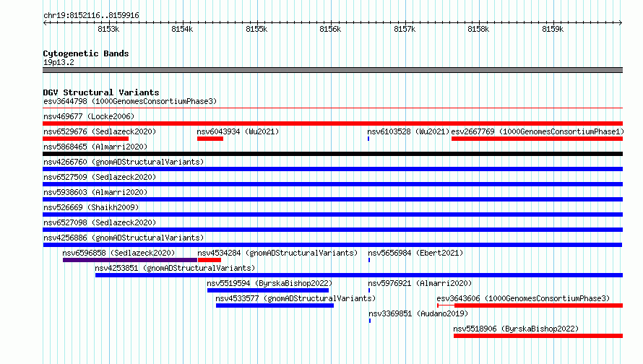
Task: Click nsv5938603 (Almarri2020) label
Action: (95, 192)
